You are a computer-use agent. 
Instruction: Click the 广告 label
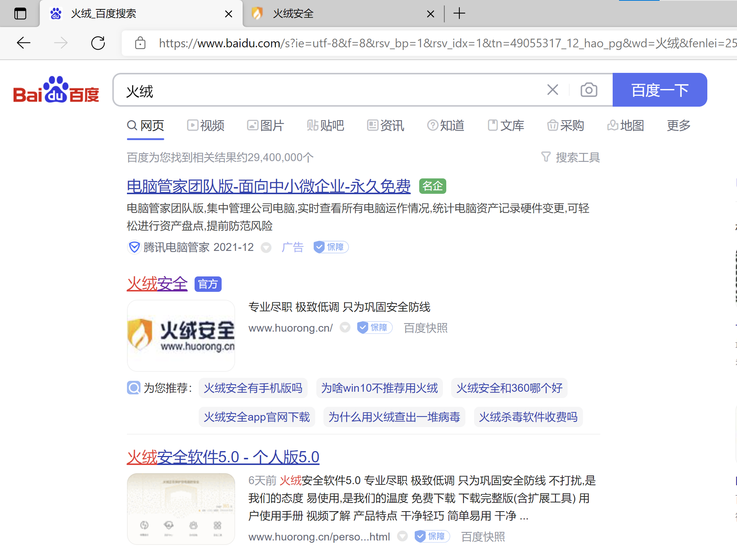click(x=293, y=248)
